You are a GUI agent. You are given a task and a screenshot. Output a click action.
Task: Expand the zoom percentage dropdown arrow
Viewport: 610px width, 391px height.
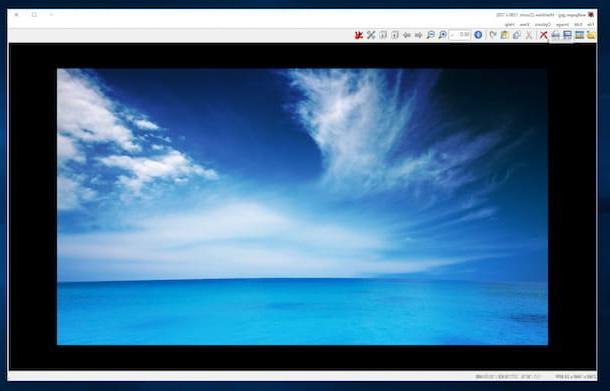pos(452,35)
